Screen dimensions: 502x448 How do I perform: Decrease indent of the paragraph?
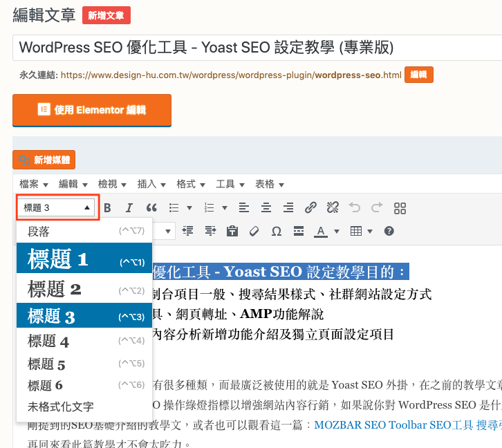pos(187,231)
